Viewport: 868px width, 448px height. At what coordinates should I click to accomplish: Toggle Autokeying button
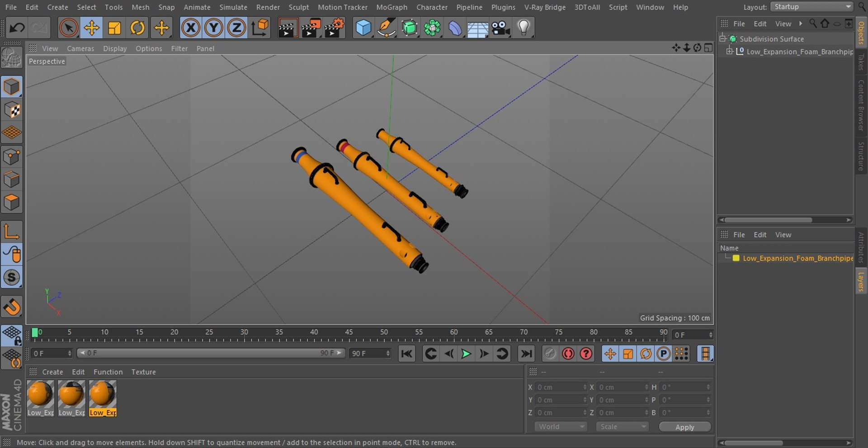568,354
